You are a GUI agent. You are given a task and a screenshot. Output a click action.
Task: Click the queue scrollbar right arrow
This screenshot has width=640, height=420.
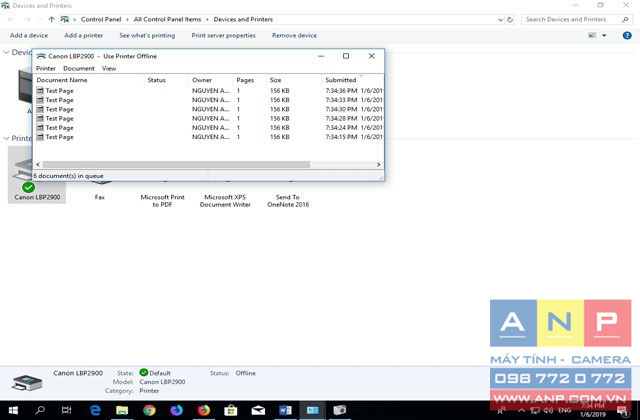[x=378, y=164]
